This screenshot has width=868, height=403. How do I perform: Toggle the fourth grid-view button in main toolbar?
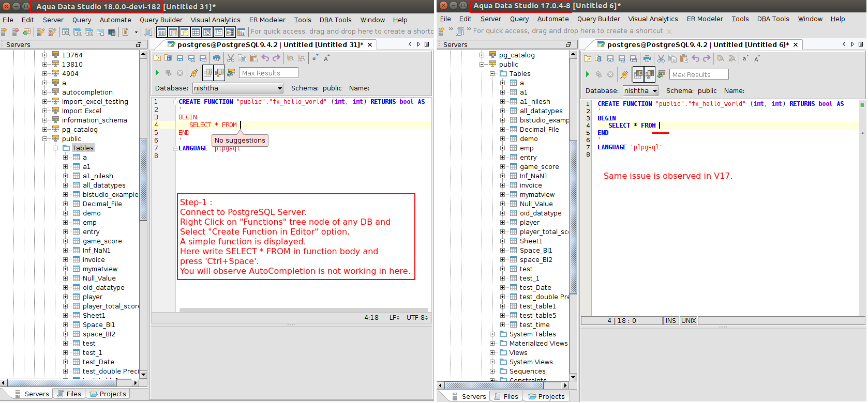196,32
